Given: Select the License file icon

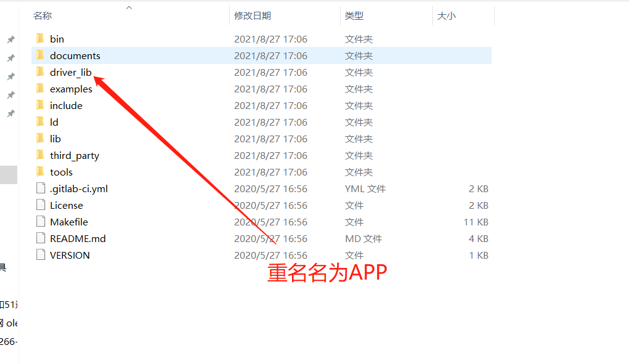Looking at the screenshot, I should [x=41, y=205].
